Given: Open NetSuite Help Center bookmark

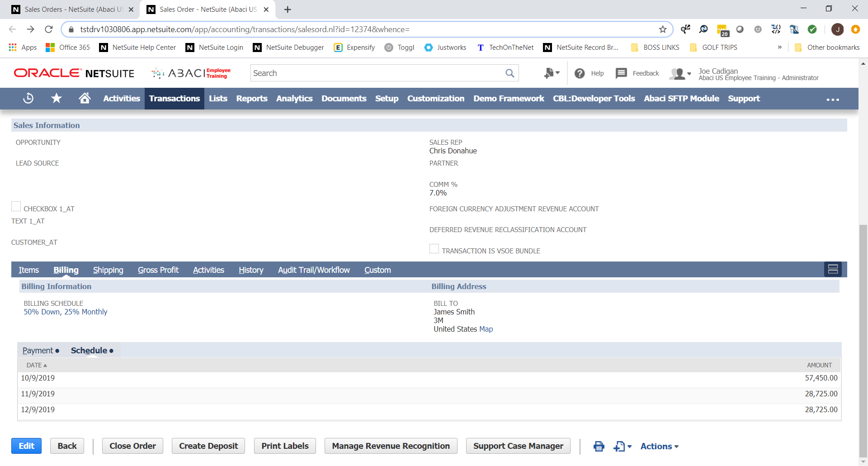Looking at the screenshot, I should [x=137, y=48].
